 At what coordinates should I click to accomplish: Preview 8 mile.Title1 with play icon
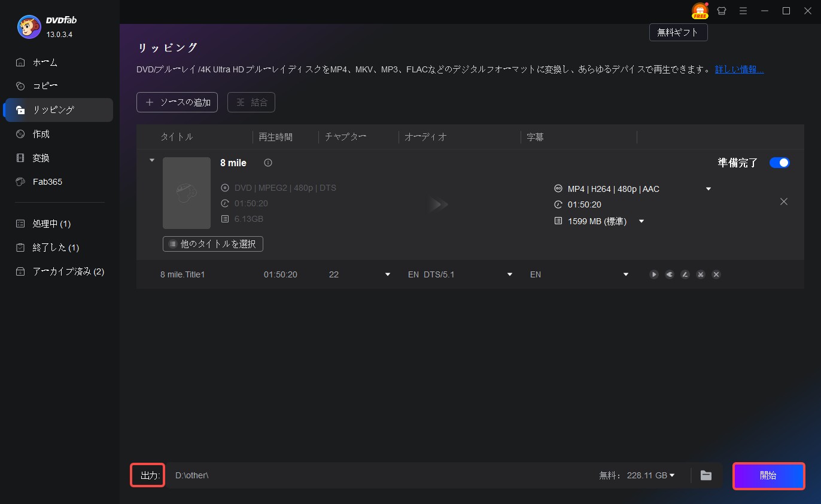click(x=654, y=274)
